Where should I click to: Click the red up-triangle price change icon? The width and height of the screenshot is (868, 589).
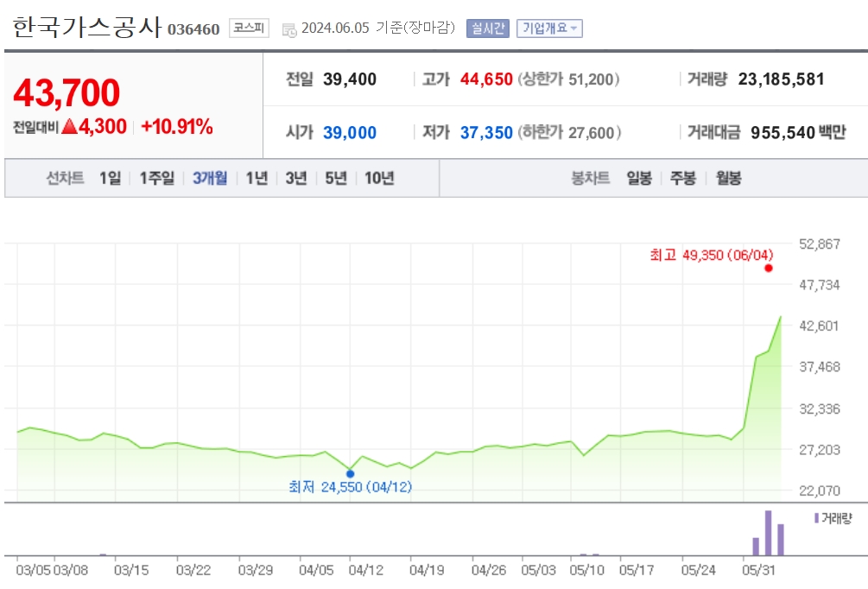point(69,127)
